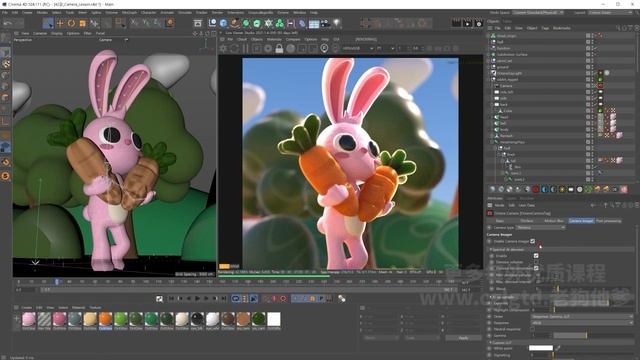Toggle the Z axis lock
Image resolution: width=640 pixels, height=360 pixels.
coord(158,23)
